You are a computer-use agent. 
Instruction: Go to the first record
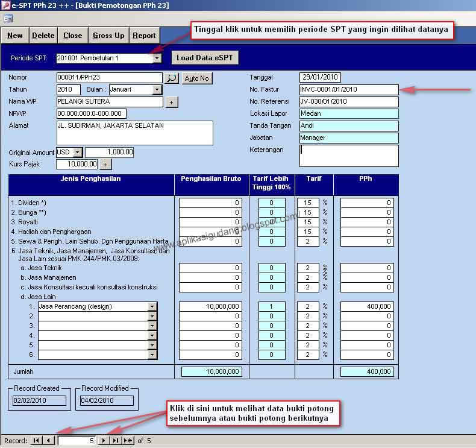[x=36, y=440]
